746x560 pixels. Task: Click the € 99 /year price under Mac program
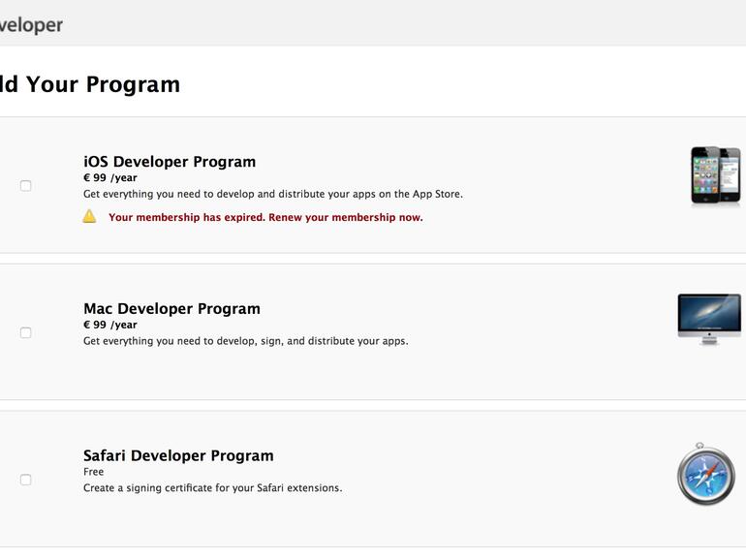pos(109,325)
